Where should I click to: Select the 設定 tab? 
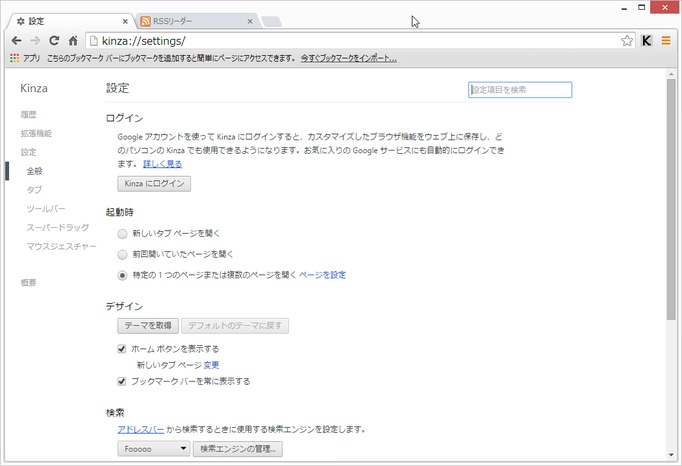(70, 21)
